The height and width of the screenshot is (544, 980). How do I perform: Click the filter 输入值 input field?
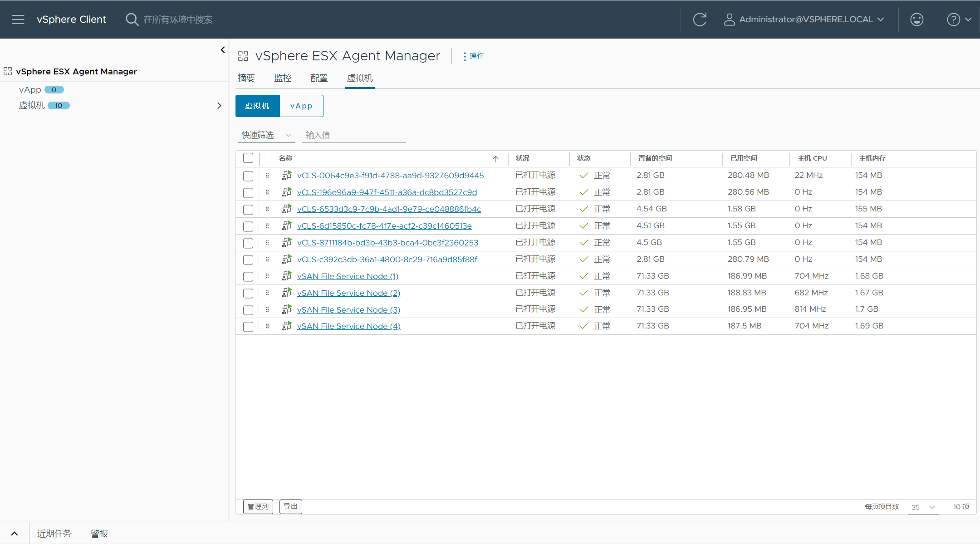click(354, 135)
